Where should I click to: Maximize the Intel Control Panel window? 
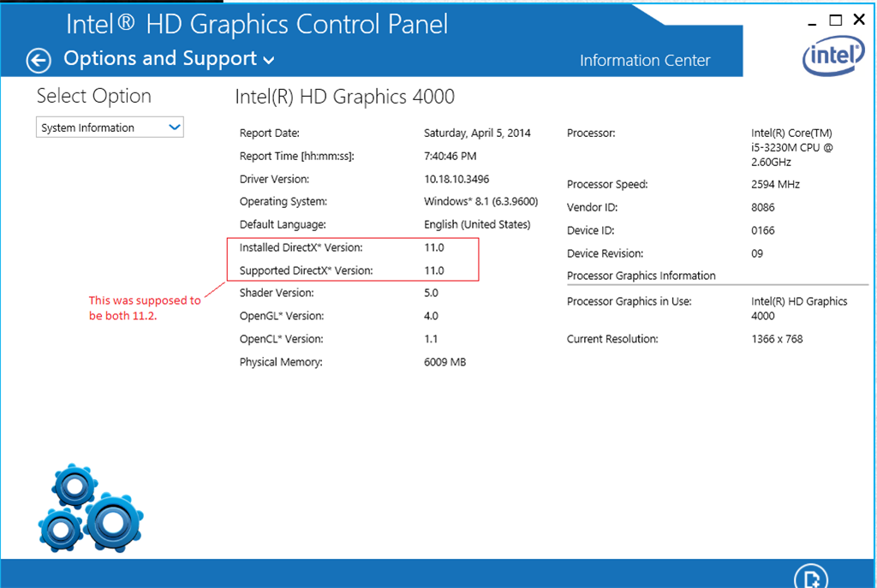tap(836, 21)
